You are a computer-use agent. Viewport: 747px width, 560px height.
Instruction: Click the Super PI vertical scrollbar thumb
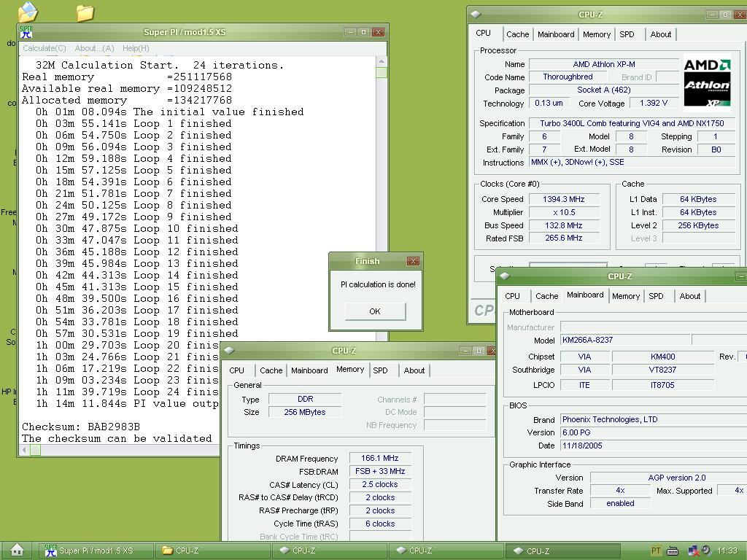click(x=381, y=72)
